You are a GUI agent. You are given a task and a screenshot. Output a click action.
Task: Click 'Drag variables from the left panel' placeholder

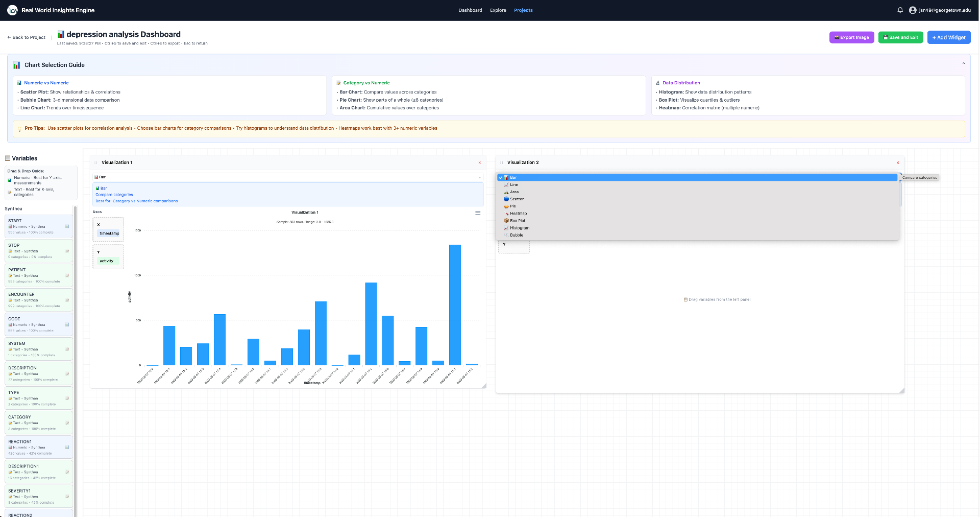717,300
